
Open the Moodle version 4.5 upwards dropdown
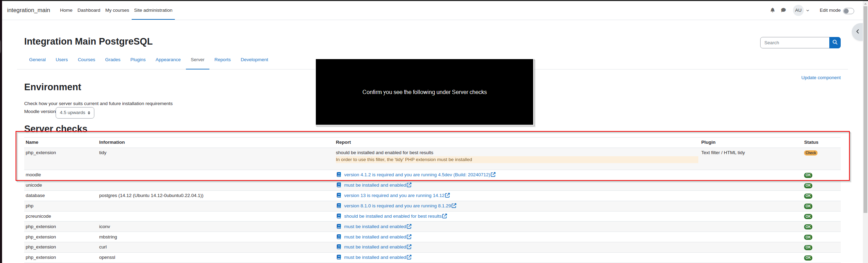(x=75, y=113)
